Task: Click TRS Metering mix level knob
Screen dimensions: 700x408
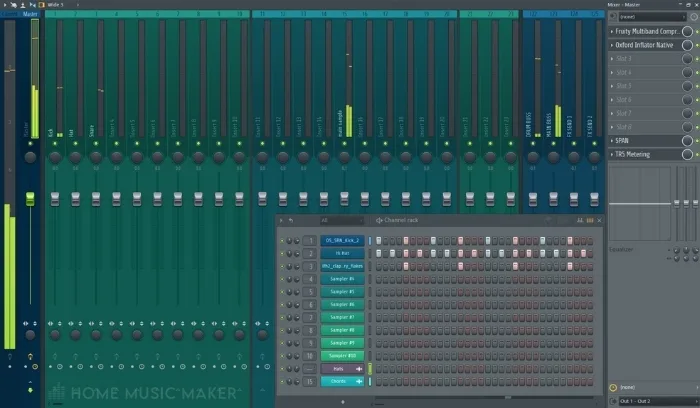Action: point(687,154)
